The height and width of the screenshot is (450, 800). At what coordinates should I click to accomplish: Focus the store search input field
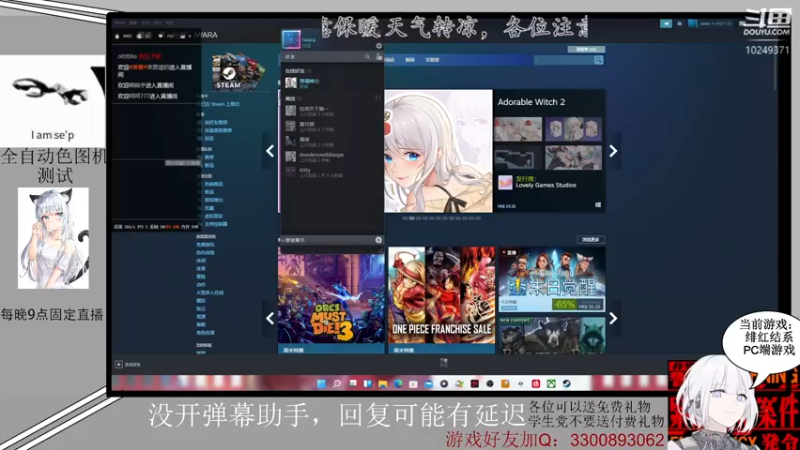564,60
